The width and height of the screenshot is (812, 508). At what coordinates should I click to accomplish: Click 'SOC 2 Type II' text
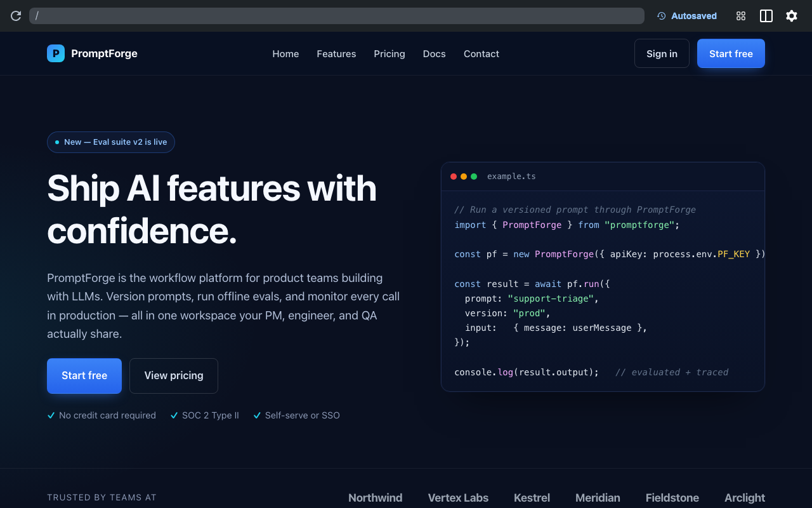coord(211,415)
